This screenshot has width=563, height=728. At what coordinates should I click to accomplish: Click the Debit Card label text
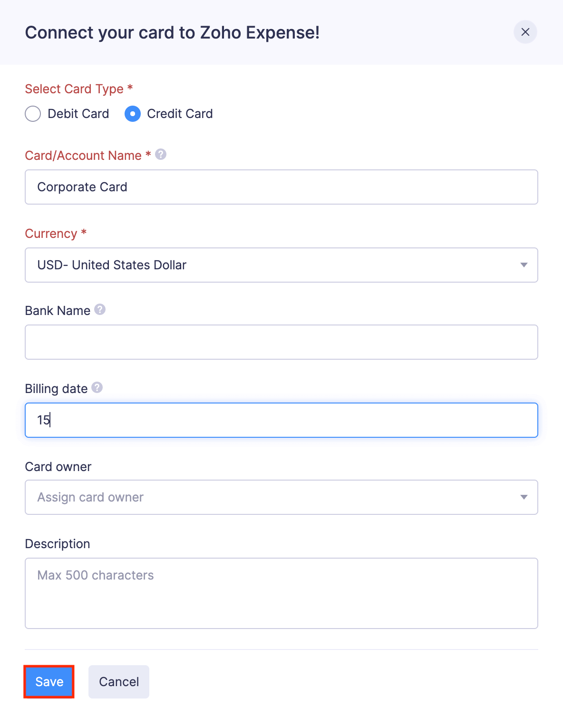click(78, 114)
